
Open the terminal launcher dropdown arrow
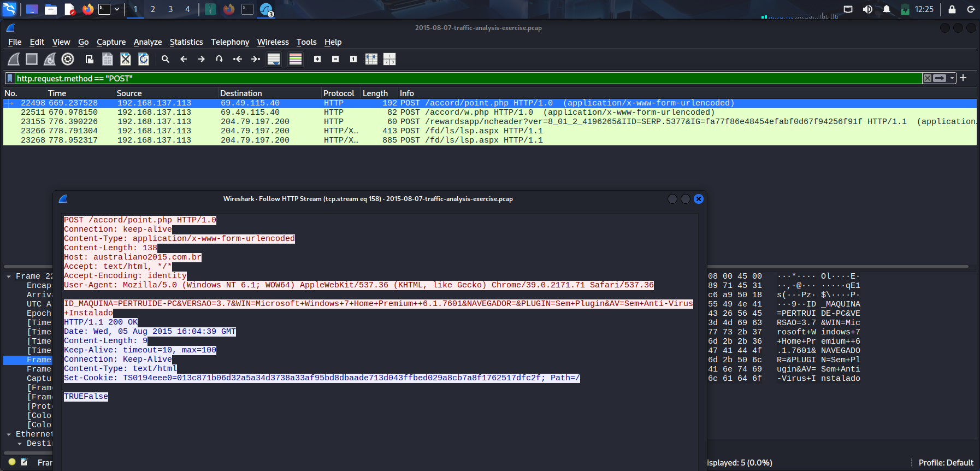[x=117, y=9]
